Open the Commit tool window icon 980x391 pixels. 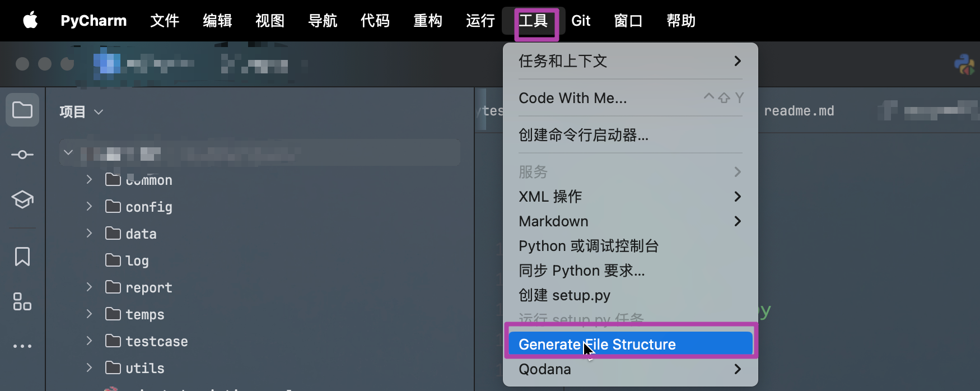tap(22, 155)
